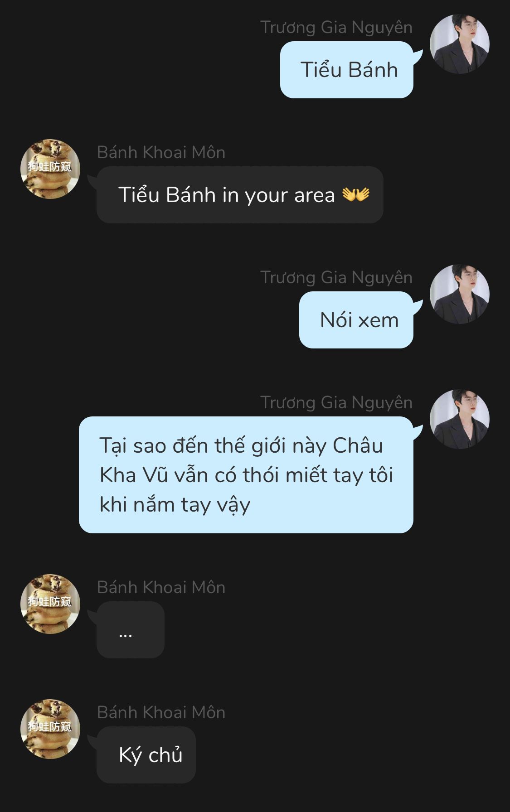Select the '...' dark message bubble

[131, 630]
